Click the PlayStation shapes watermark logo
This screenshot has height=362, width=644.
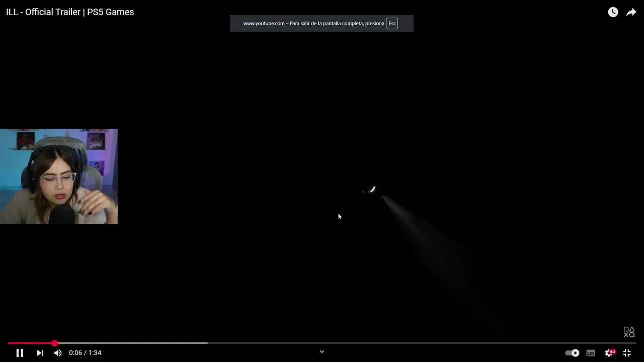[629, 332]
